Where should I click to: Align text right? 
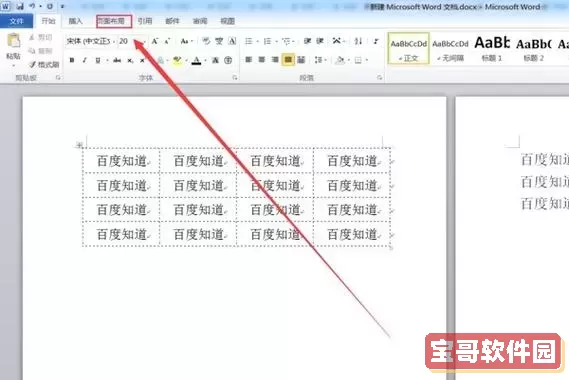tap(275, 60)
